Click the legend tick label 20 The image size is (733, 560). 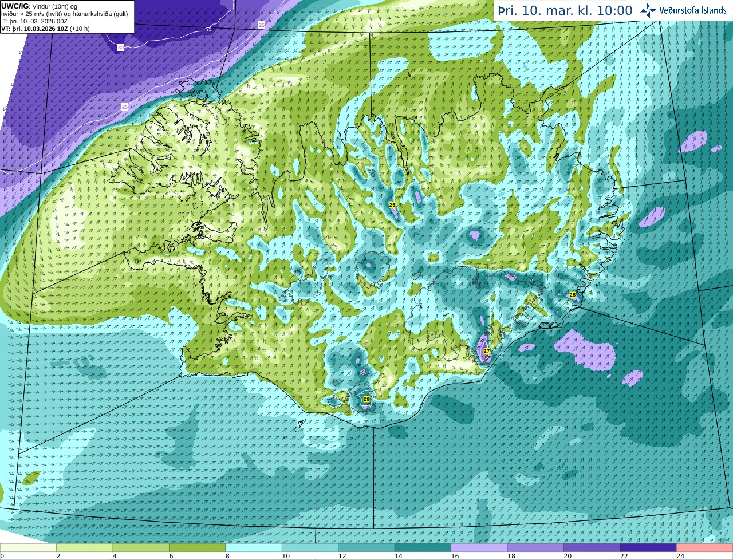[568, 556]
